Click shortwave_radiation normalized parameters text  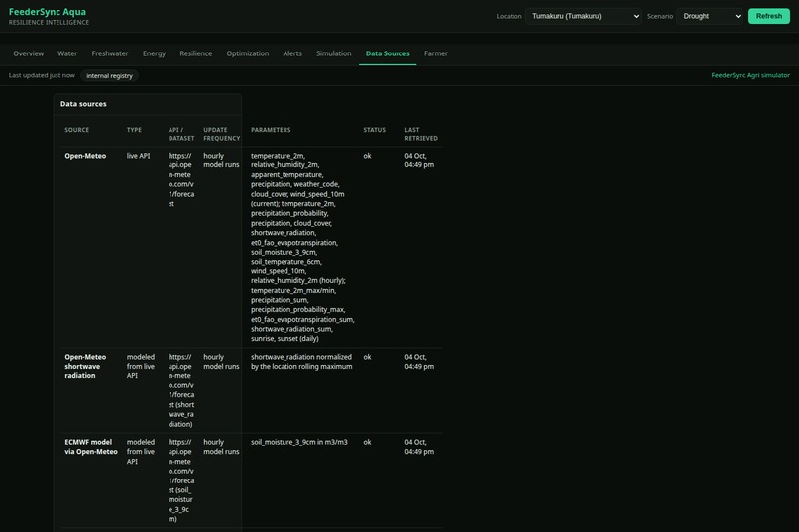point(301,362)
